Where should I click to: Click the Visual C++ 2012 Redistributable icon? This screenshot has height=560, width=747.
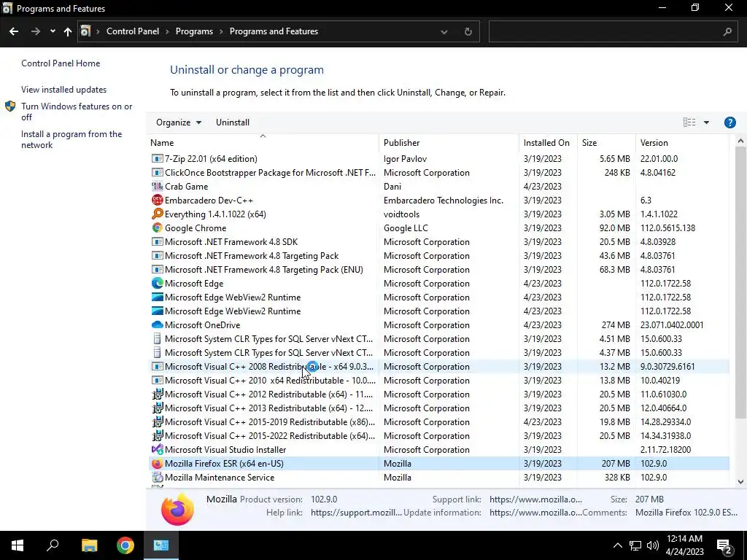point(158,394)
